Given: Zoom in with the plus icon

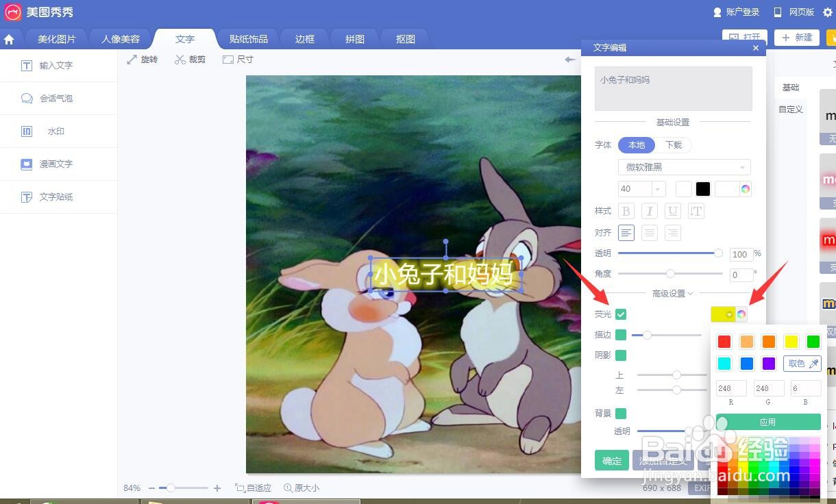Looking at the screenshot, I should point(217,488).
